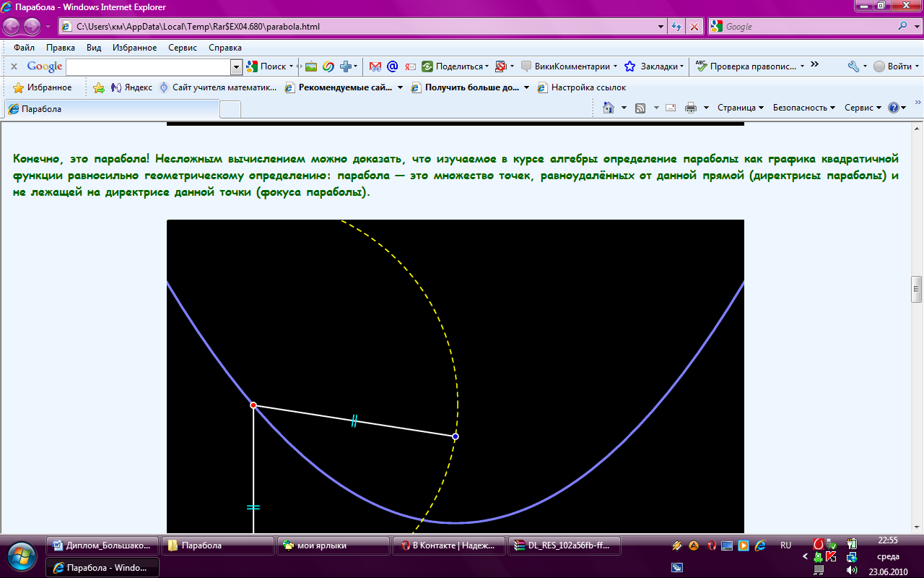Click the Google toolbar search input
This screenshot has height=578, width=924.
click(148, 66)
